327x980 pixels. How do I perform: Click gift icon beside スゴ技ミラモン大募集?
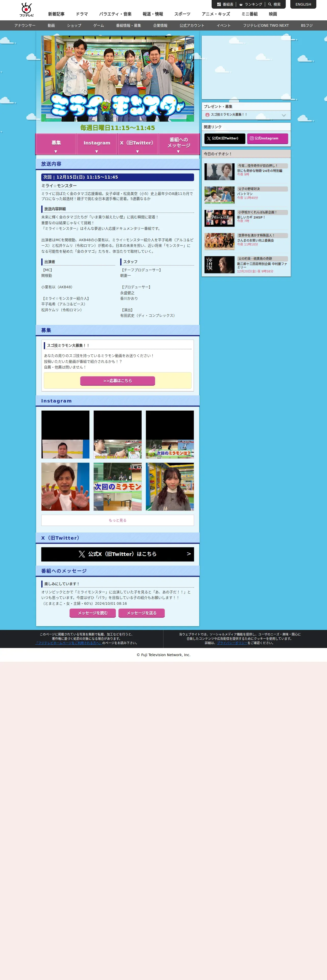(208, 114)
